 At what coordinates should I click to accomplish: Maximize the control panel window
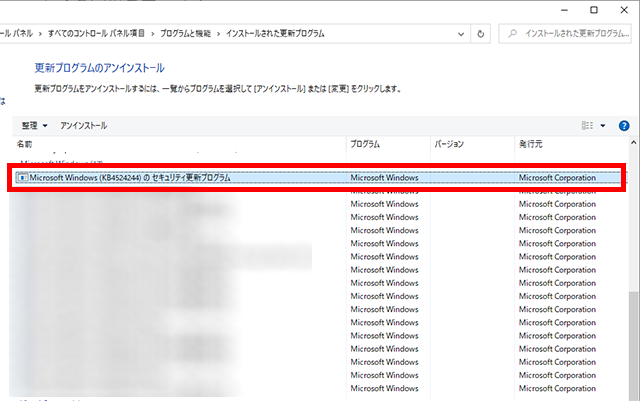[593, 9]
